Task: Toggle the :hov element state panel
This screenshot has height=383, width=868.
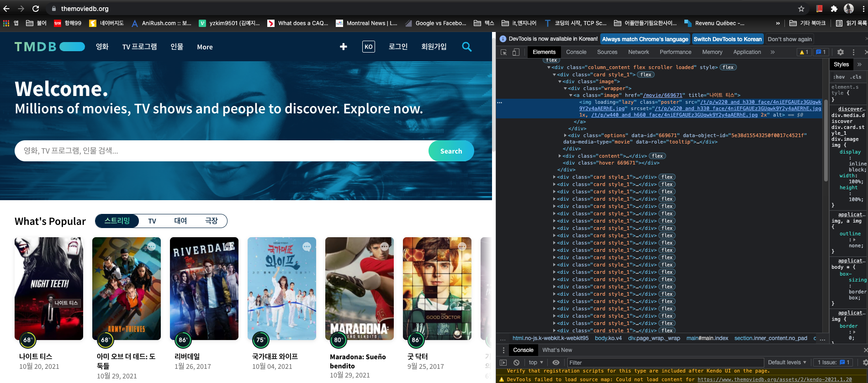Action: [839, 77]
